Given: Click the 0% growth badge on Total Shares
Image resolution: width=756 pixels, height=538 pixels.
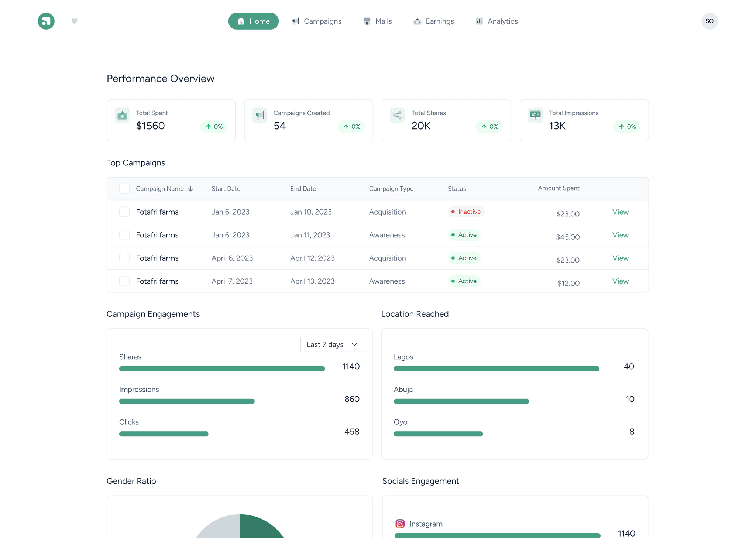Looking at the screenshot, I should click(x=489, y=127).
